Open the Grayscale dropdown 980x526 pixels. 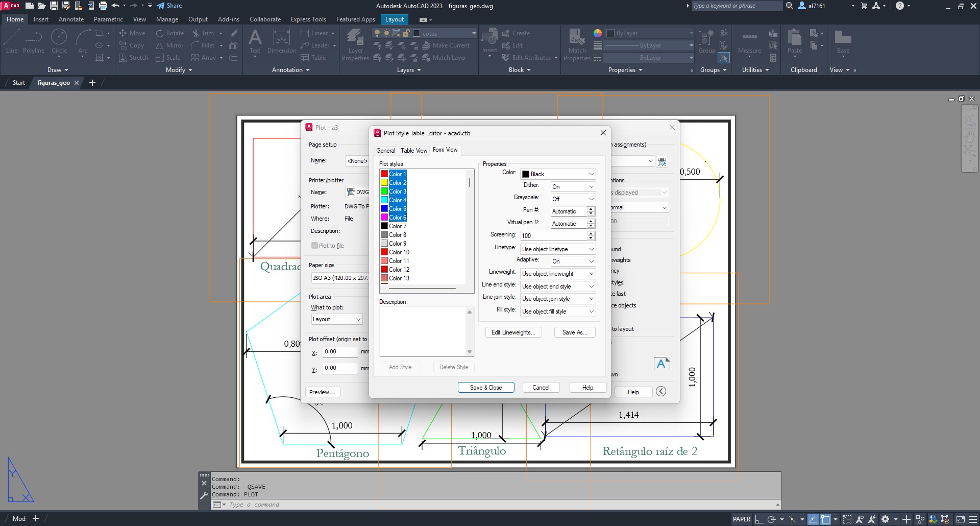click(x=573, y=199)
